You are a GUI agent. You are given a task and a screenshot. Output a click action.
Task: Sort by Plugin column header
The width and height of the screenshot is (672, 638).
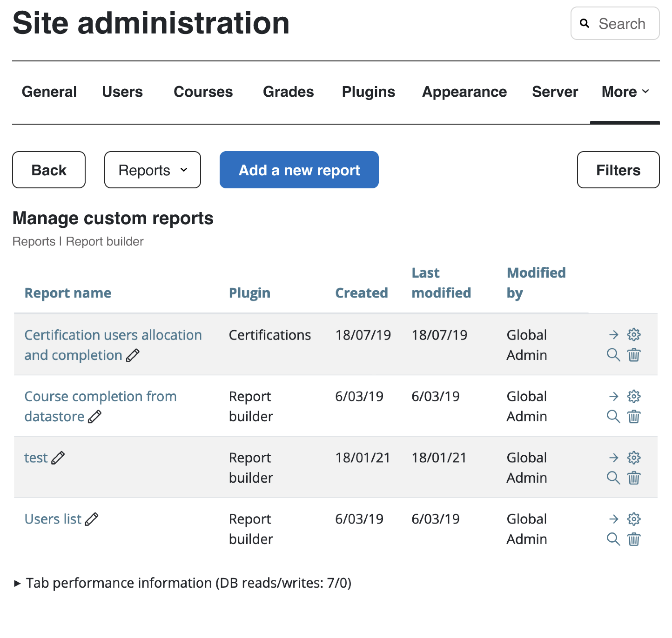point(249,293)
